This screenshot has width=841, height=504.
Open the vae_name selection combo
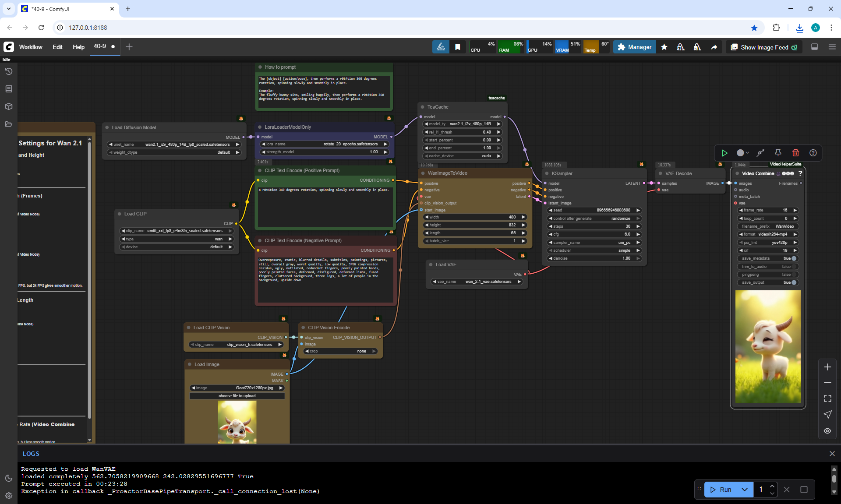pos(476,282)
